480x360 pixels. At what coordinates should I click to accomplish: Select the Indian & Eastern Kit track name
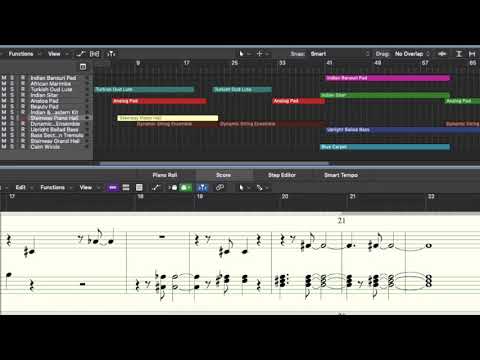(x=54, y=112)
